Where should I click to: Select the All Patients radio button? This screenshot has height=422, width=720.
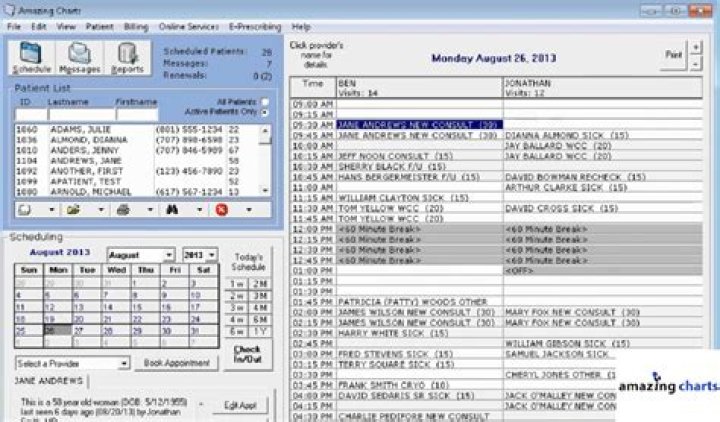click(x=264, y=102)
